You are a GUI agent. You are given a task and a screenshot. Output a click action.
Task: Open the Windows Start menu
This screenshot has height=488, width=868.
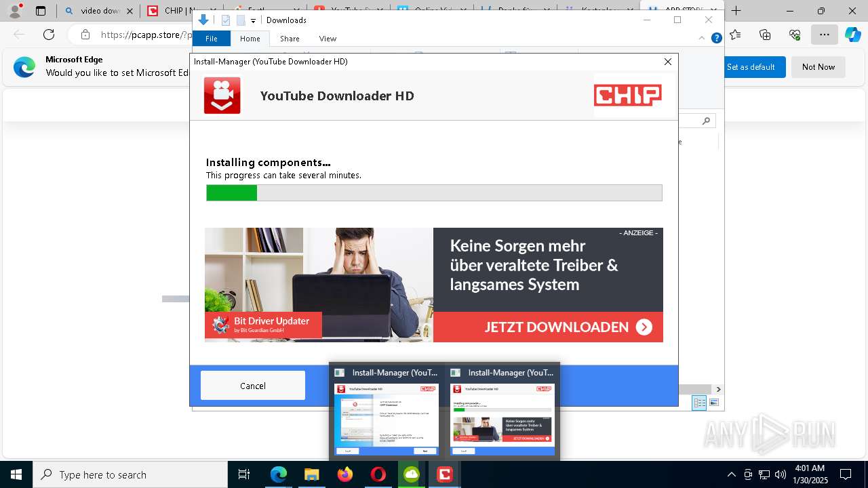16,474
